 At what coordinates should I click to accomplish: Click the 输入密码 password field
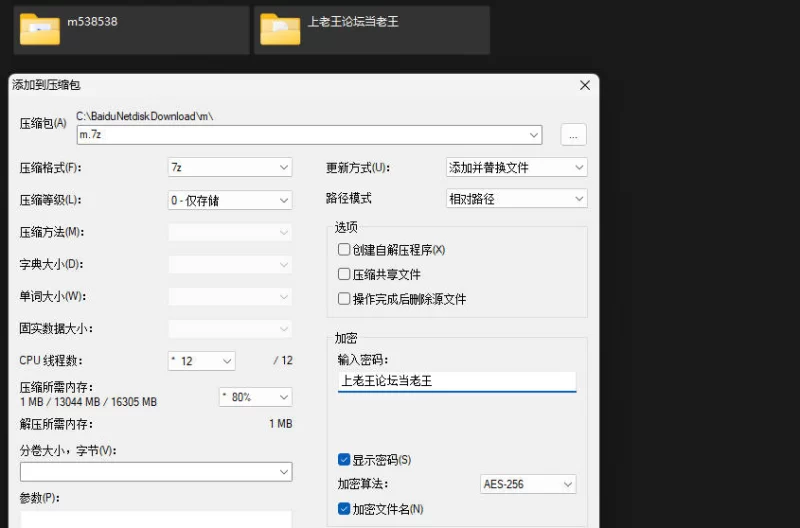(457, 381)
